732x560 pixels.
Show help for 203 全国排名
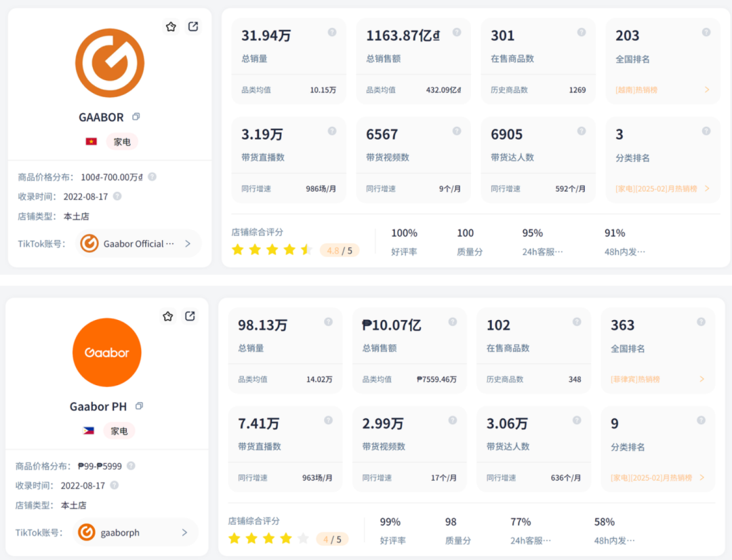pyautogui.click(x=706, y=33)
